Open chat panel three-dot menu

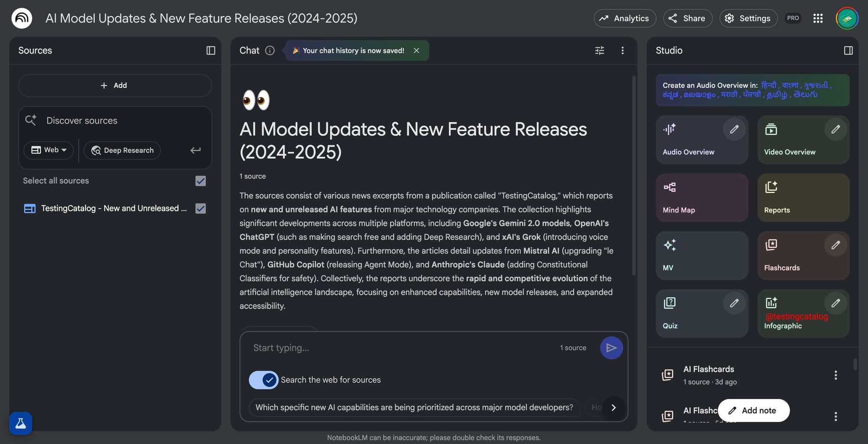[622, 50]
